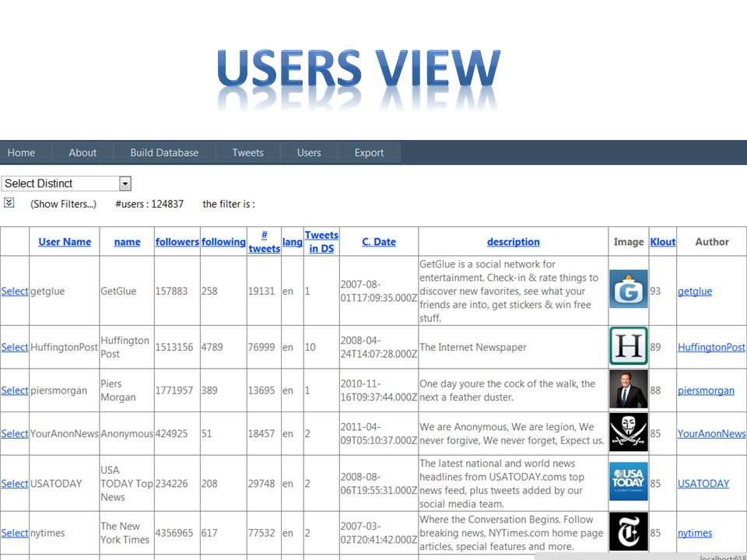This screenshot has height=560, width=747.
Task: Select the HuffingtonPost row
Action: pos(15,347)
